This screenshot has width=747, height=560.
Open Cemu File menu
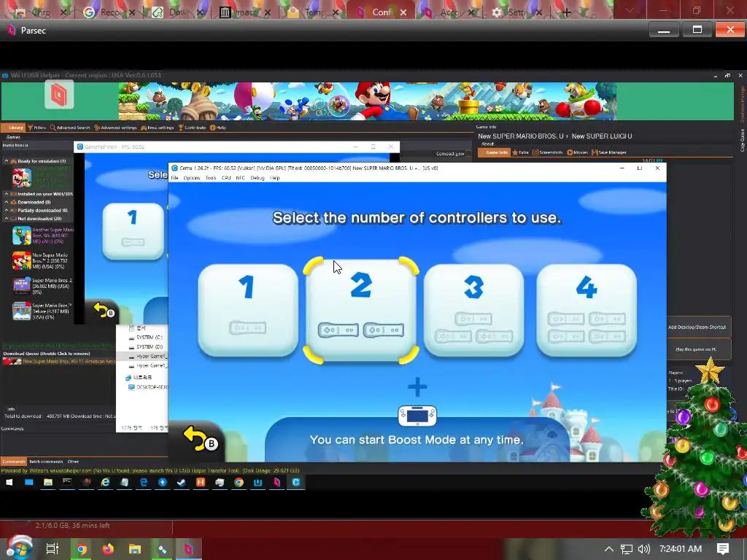pos(175,178)
